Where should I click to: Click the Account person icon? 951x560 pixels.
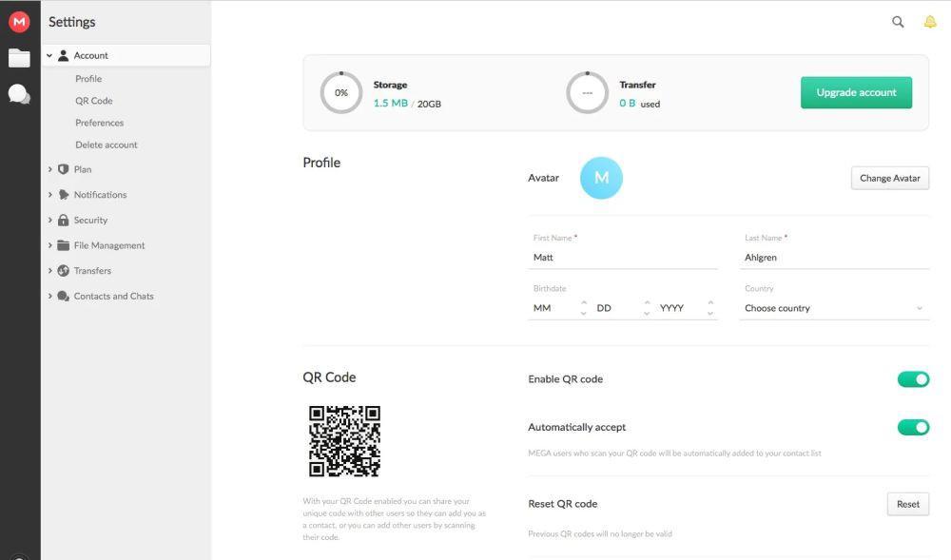tap(63, 56)
